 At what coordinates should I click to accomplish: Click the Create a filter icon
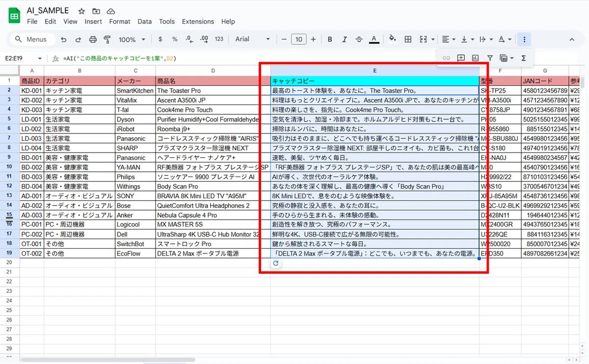pos(490,58)
